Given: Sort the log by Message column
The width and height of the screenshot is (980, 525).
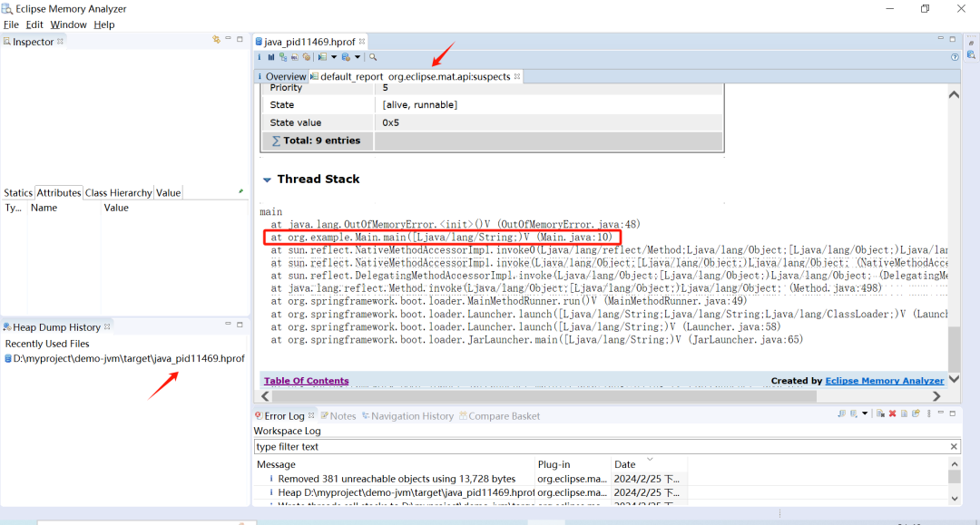Looking at the screenshot, I should pyautogui.click(x=395, y=464).
